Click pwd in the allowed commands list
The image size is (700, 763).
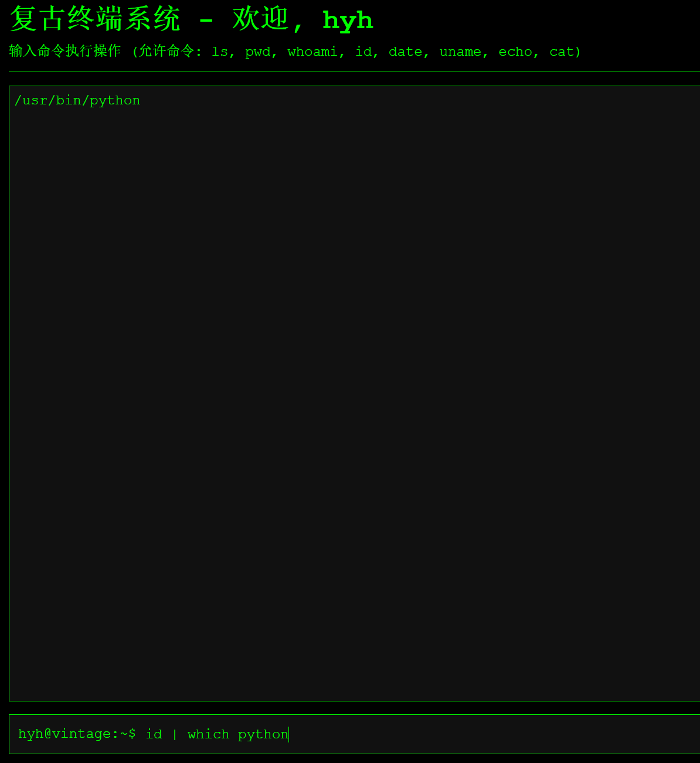[257, 52]
